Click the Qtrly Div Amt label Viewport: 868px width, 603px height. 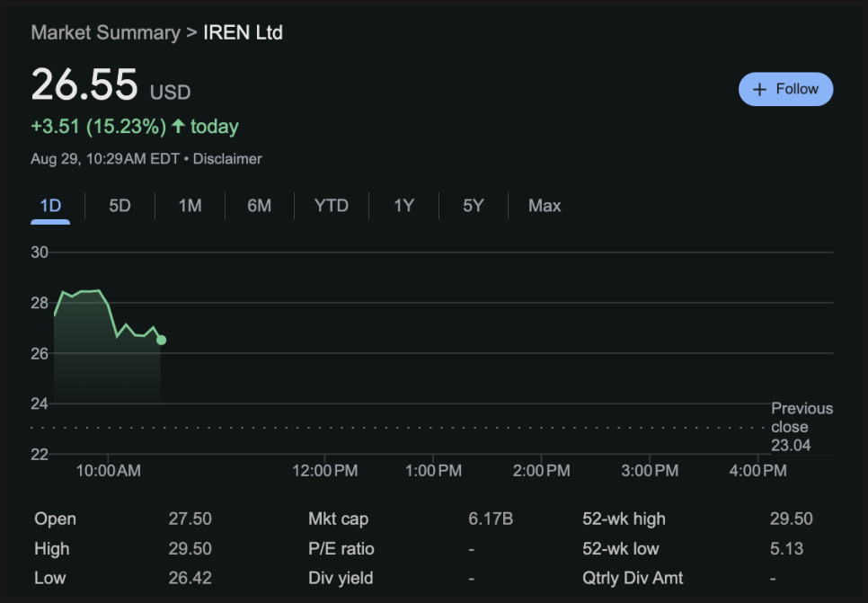(x=633, y=578)
